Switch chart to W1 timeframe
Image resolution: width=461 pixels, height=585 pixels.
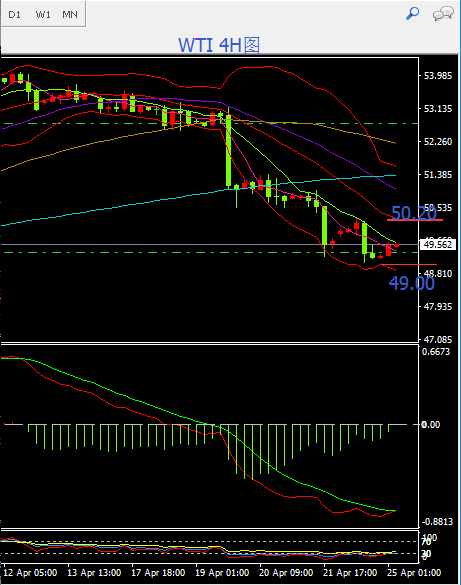pyautogui.click(x=43, y=15)
